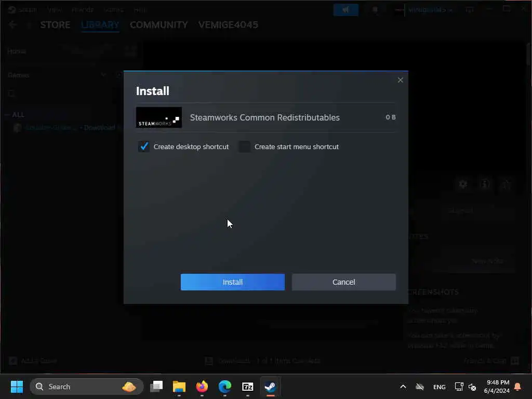Click the taskbar Search box
The image size is (532, 399).
87,387
